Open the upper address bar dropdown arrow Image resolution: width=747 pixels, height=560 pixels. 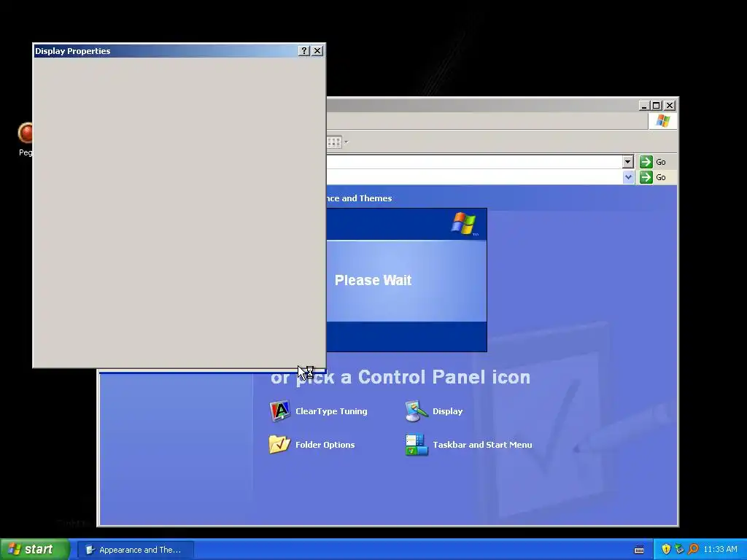(627, 162)
